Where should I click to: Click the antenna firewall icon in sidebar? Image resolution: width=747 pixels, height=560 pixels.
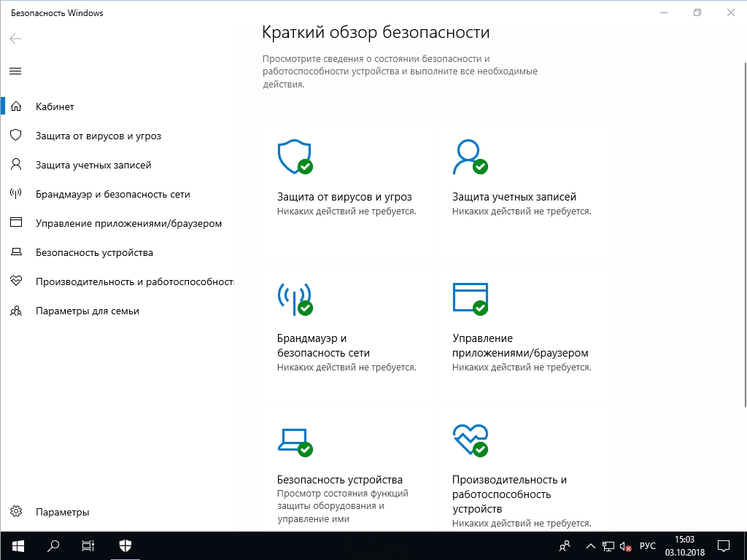point(16,194)
